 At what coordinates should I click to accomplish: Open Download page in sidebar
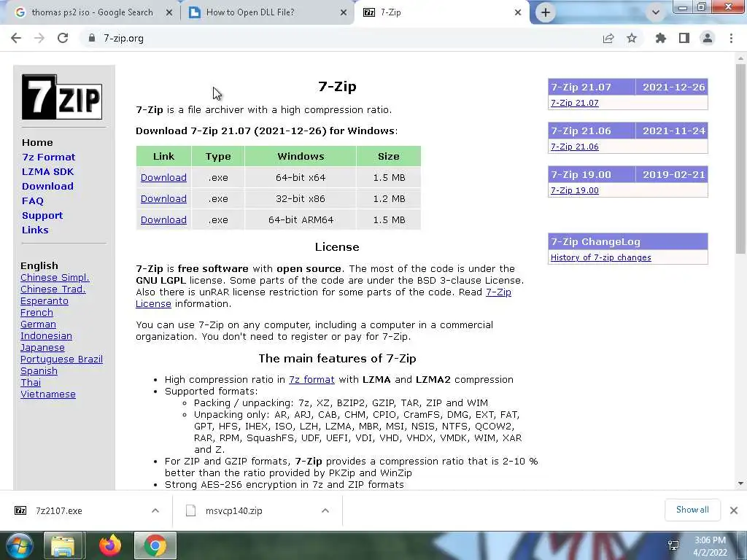(47, 186)
